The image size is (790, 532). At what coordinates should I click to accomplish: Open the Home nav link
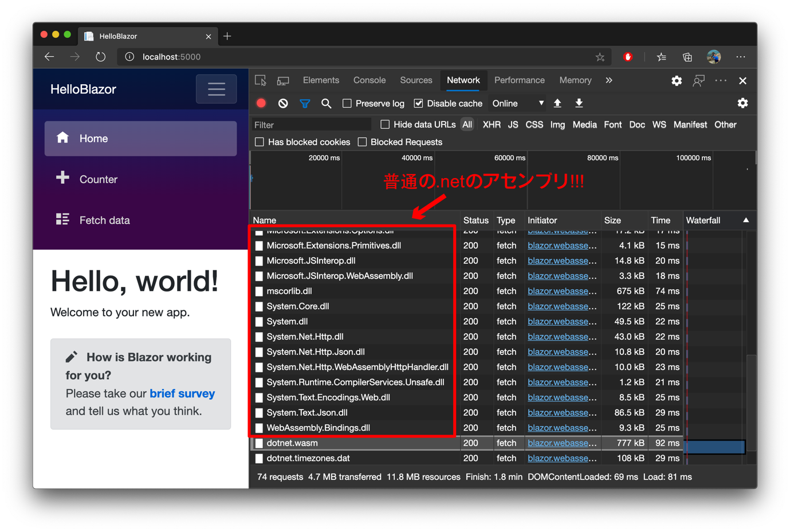tap(140, 139)
